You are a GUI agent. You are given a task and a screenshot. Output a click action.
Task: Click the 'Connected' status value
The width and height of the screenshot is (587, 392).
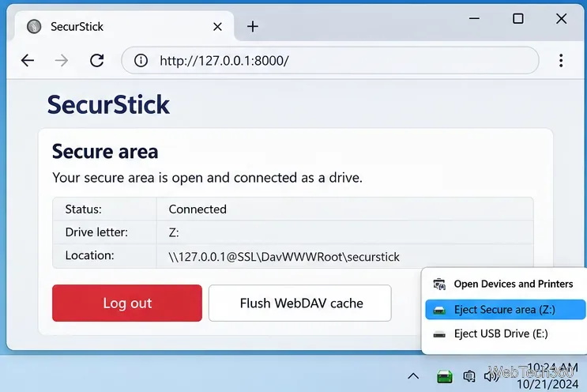point(198,209)
